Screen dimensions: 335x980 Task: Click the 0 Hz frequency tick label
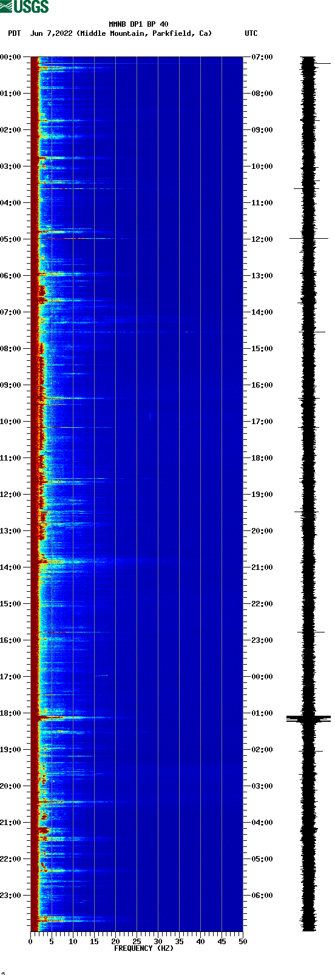[x=30, y=942]
